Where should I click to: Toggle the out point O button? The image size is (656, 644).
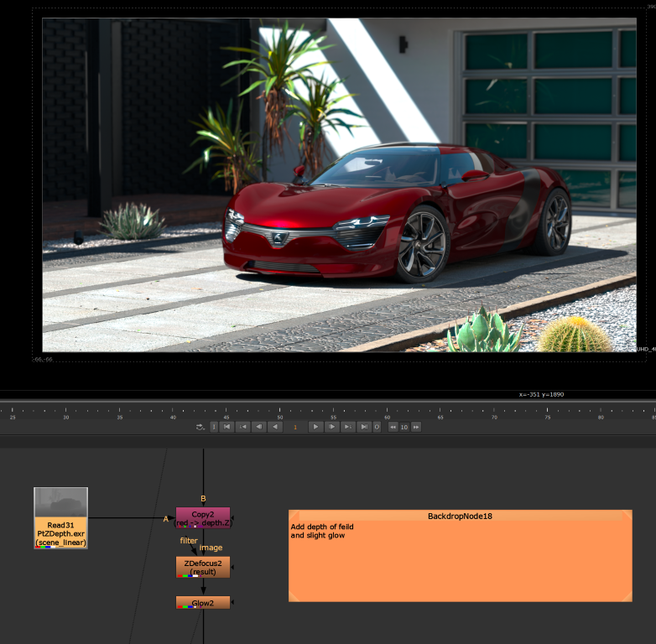point(377,427)
